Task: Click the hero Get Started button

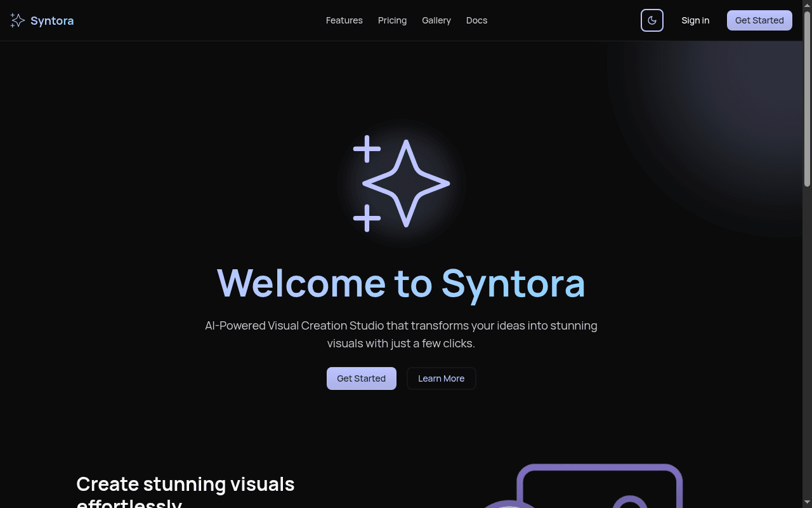Action: (x=362, y=378)
